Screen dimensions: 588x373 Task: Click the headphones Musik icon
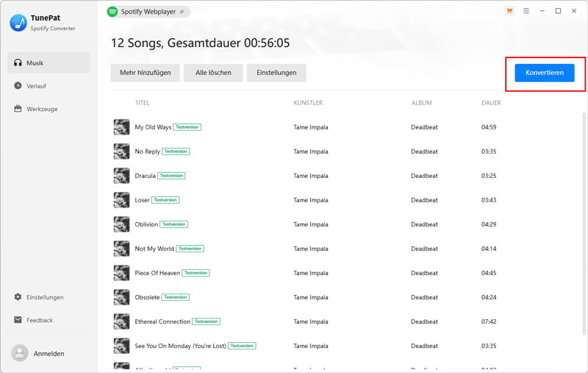click(x=18, y=63)
